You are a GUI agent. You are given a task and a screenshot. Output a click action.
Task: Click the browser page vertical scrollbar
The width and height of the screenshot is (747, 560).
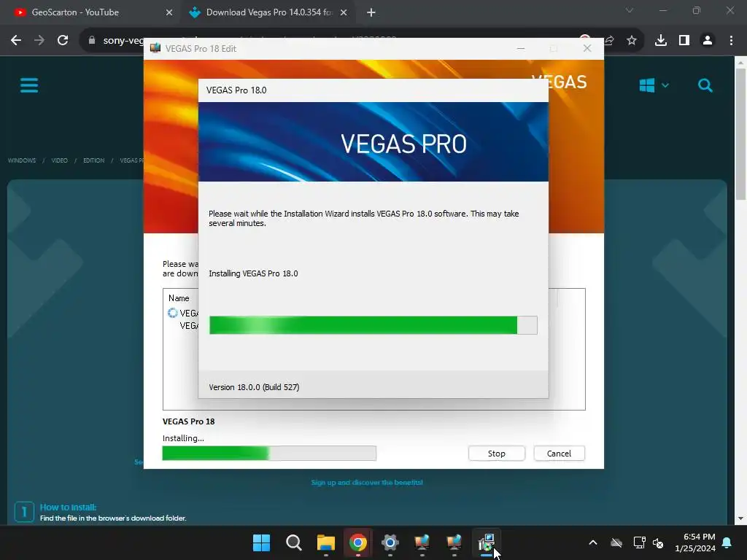coord(740,134)
